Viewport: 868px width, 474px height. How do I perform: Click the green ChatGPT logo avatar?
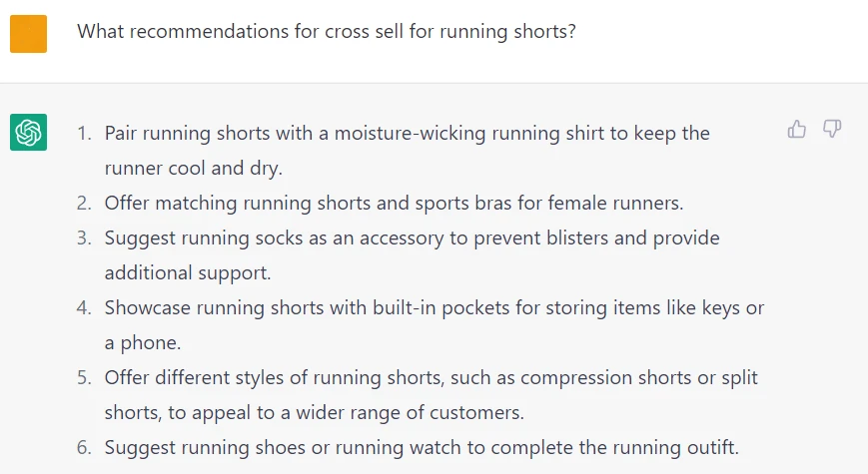pos(29,133)
